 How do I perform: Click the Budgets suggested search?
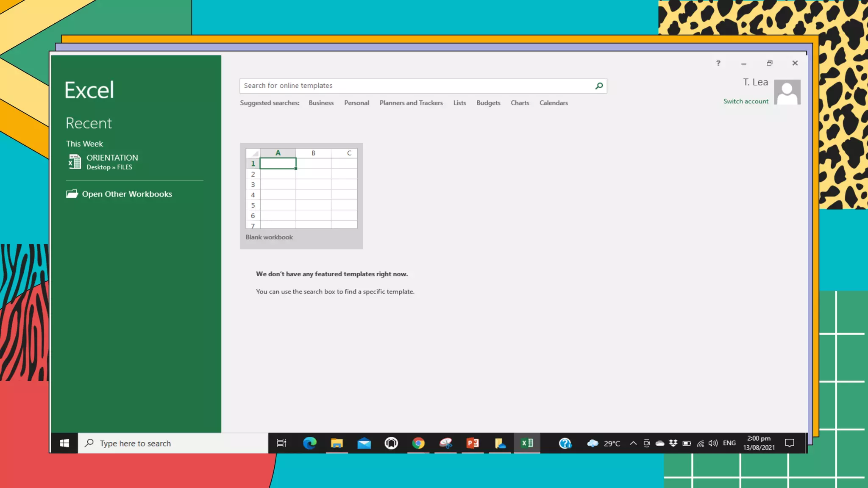point(488,103)
